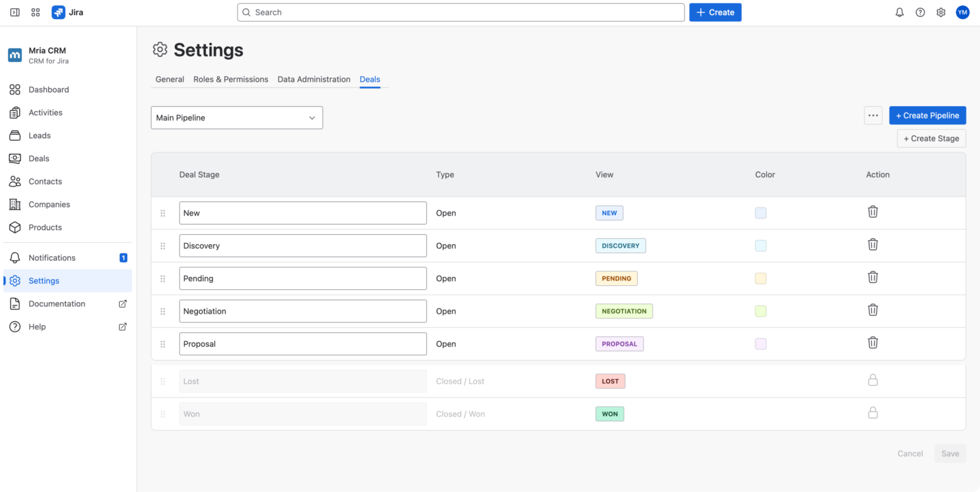
Task: Click the lock icon on Won stage
Action: (872, 413)
